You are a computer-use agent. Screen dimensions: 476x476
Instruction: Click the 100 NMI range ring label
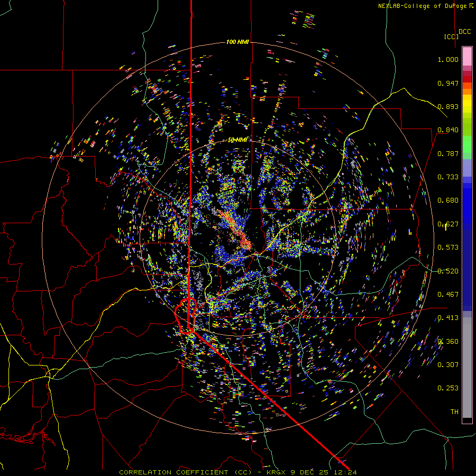tap(237, 42)
